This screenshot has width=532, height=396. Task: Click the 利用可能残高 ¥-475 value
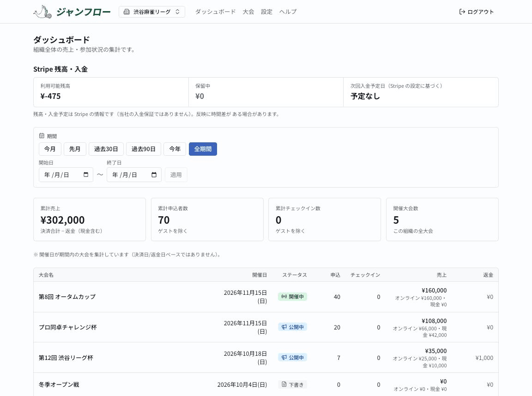tap(50, 96)
